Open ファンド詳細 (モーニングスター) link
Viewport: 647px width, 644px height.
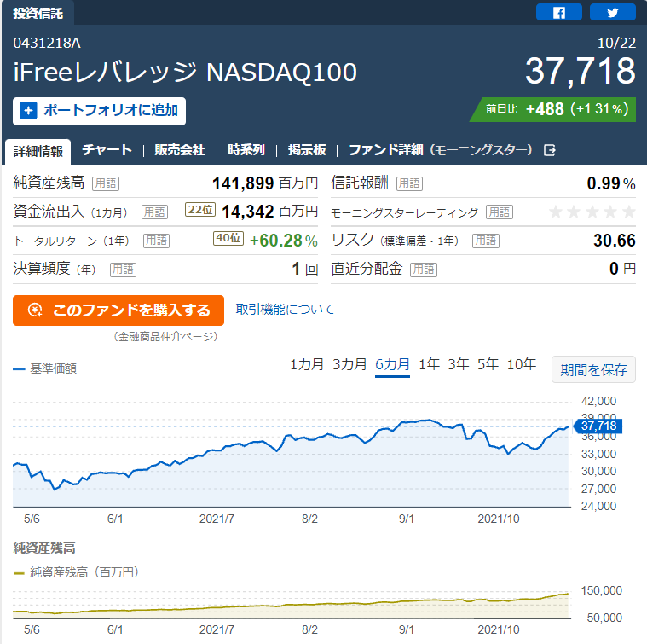pos(441,150)
